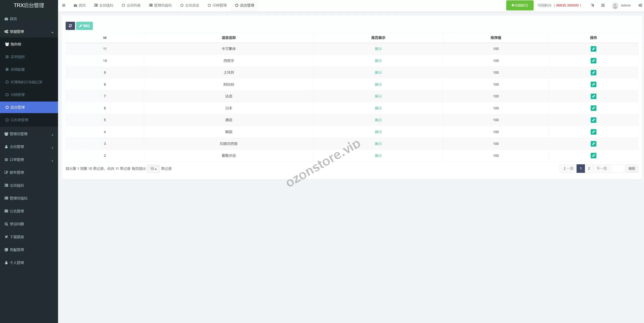This screenshot has width=644, height=323.
Task: Click edit pencil icon for 葡萄牙语 row
Action: (593, 156)
